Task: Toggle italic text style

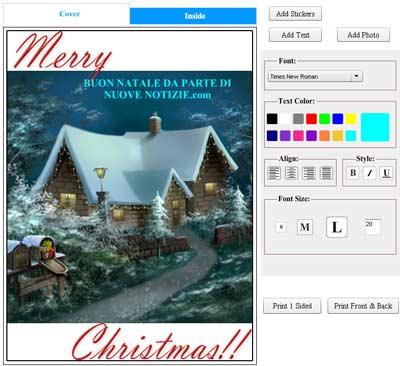Action: (370, 173)
